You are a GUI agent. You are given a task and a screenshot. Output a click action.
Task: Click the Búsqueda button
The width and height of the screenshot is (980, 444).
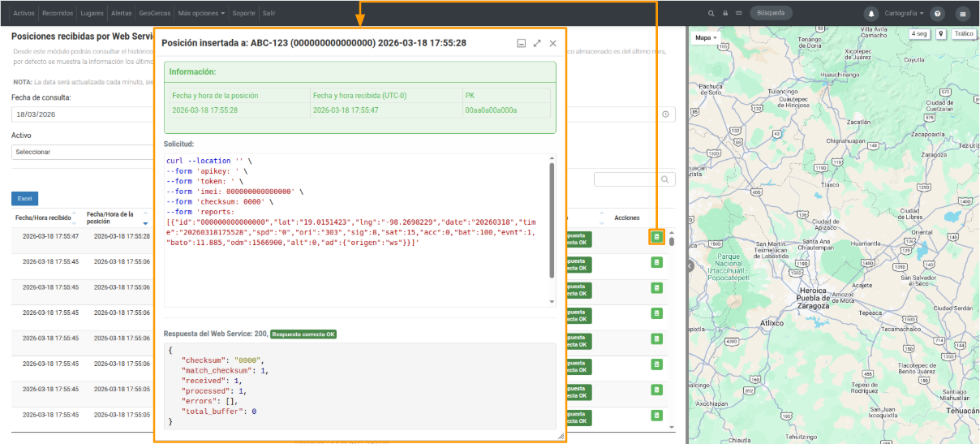(x=771, y=13)
